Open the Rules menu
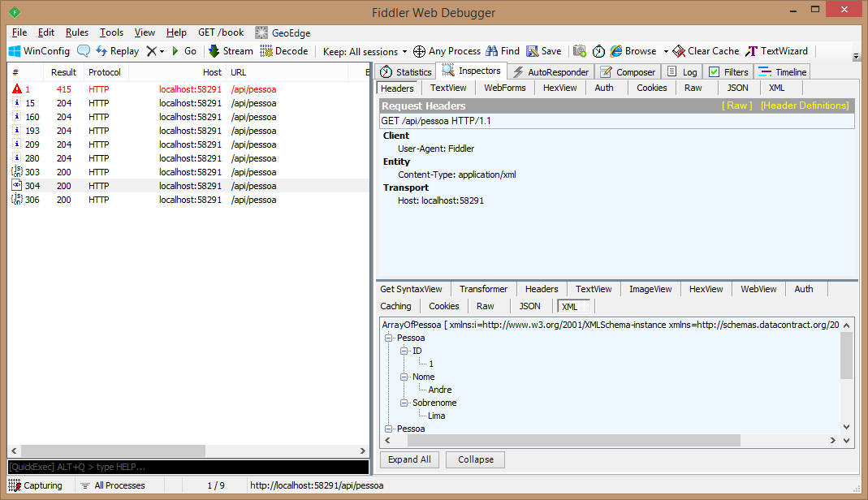The width and height of the screenshot is (868, 500). pyautogui.click(x=77, y=32)
